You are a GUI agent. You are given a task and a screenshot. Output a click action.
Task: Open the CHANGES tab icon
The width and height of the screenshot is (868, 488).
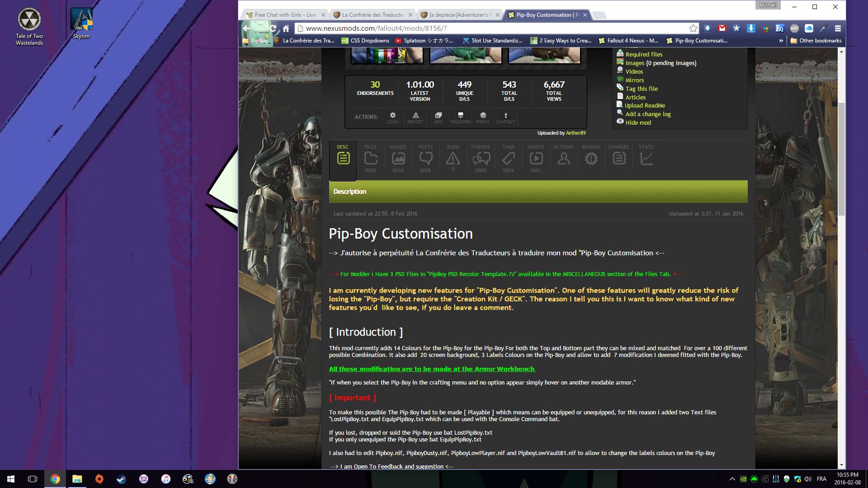tap(619, 159)
